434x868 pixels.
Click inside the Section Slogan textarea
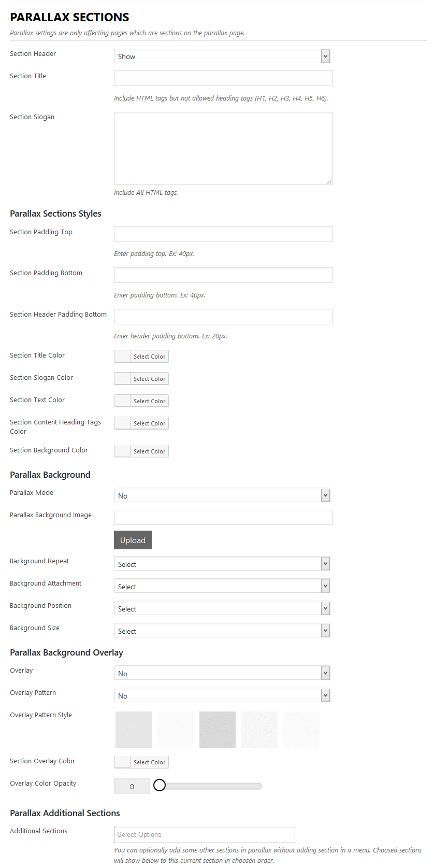click(223, 148)
